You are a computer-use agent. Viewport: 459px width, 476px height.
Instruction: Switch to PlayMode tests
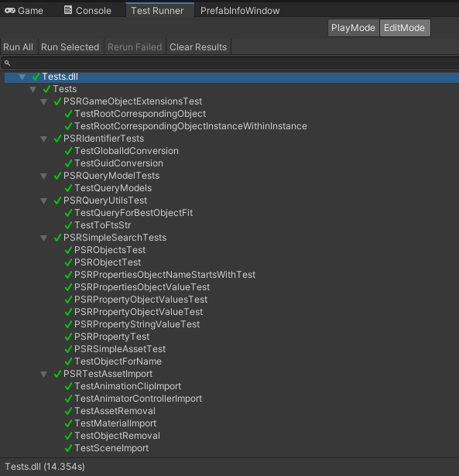tap(354, 28)
